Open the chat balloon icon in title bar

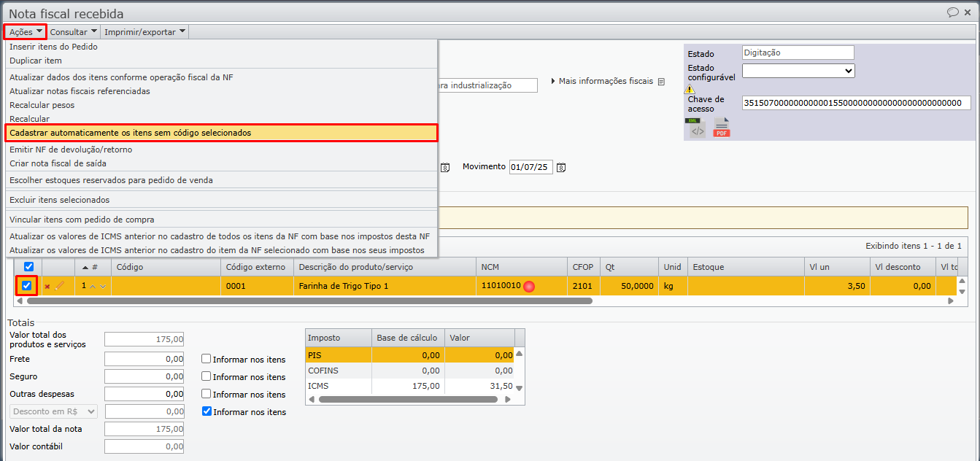pos(952,12)
